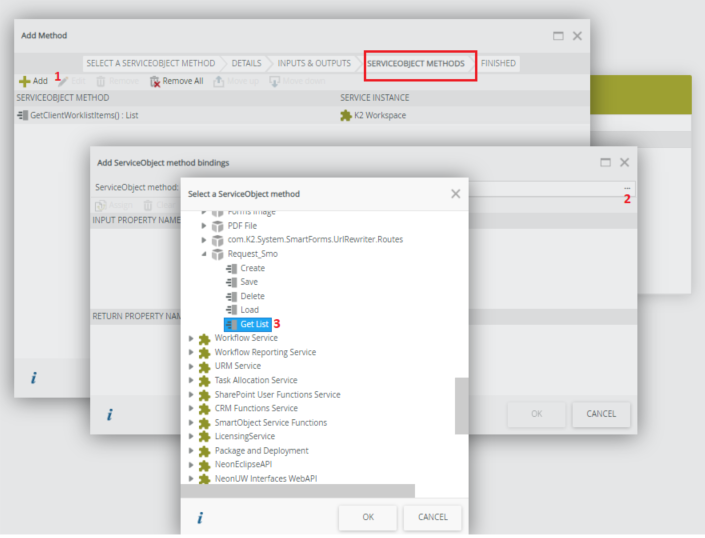The width and height of the screenshot is (705, 538).
Task: Click the PDF File SmartObject cube icon
Action: coord(218,226)
